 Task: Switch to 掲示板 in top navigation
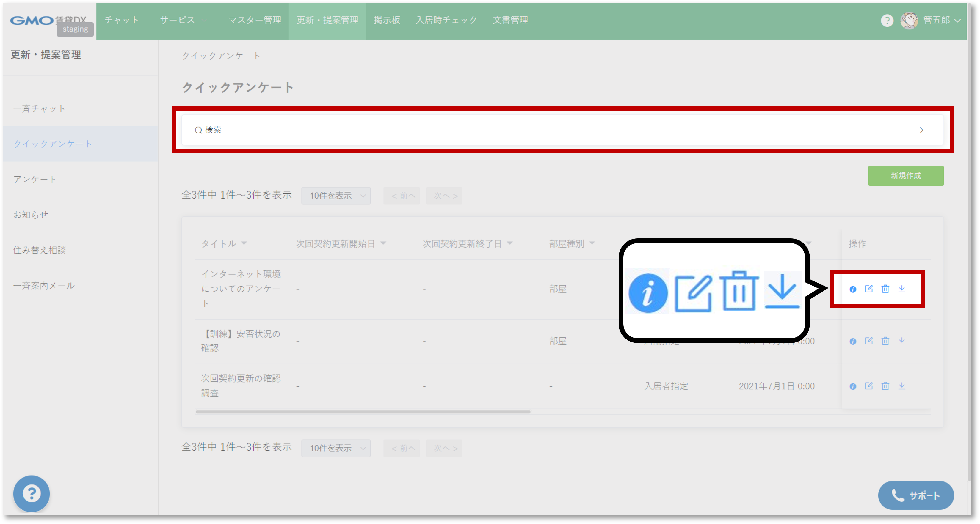[x=387, y=20]
